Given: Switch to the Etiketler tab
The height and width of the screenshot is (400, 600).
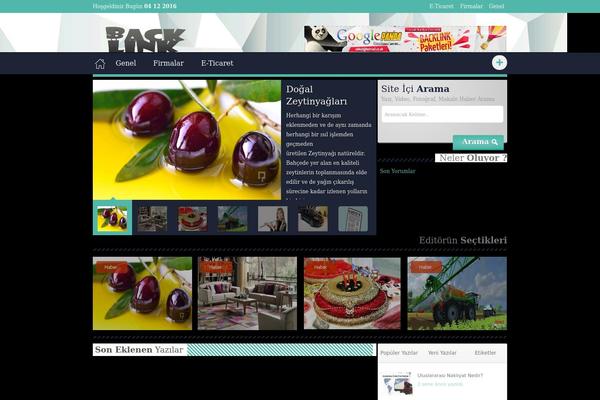Looking at the screenshot, I should pos(485,353).
